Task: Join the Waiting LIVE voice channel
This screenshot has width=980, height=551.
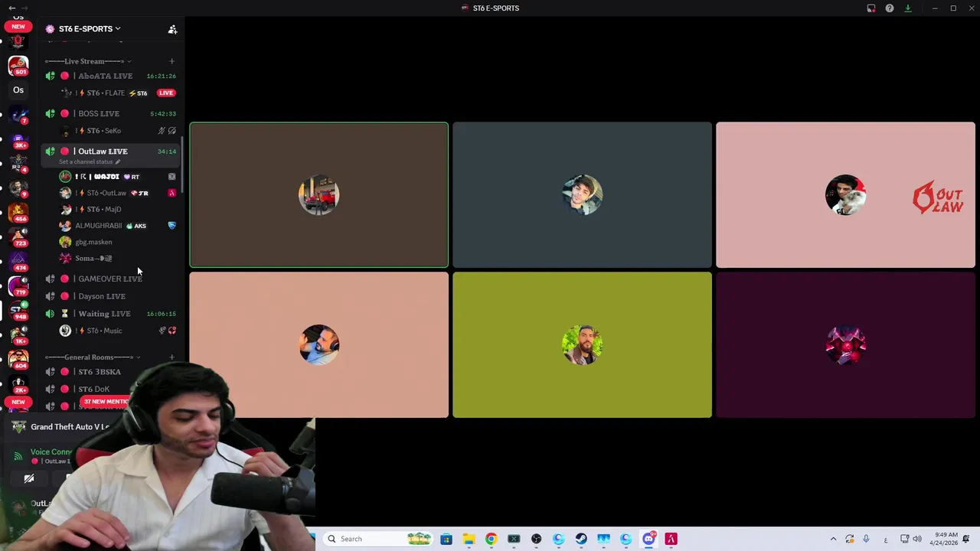Action: point(111,314)
